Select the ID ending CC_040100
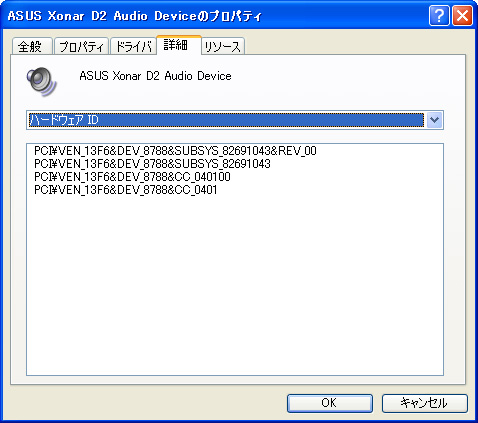The image size is (478, 423). point(132,177)
